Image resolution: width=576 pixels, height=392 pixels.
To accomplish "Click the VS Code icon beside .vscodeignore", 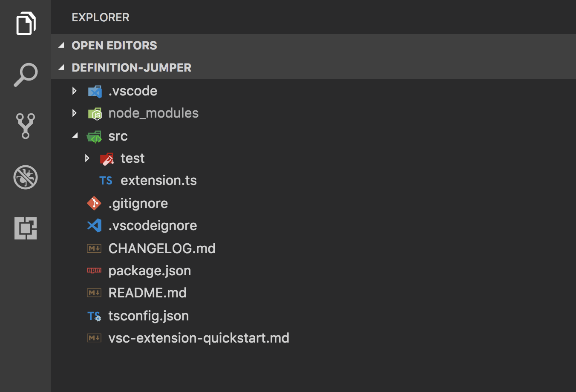I will 94,225.
